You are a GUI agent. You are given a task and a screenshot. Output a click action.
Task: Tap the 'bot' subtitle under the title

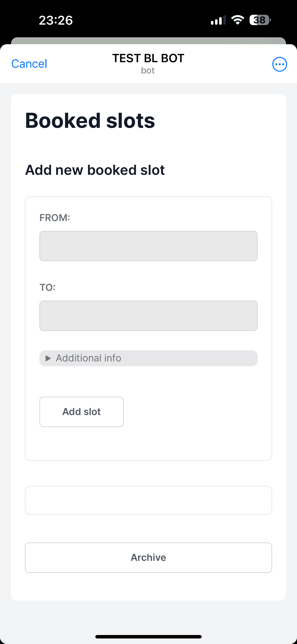(x=148, y=70)
